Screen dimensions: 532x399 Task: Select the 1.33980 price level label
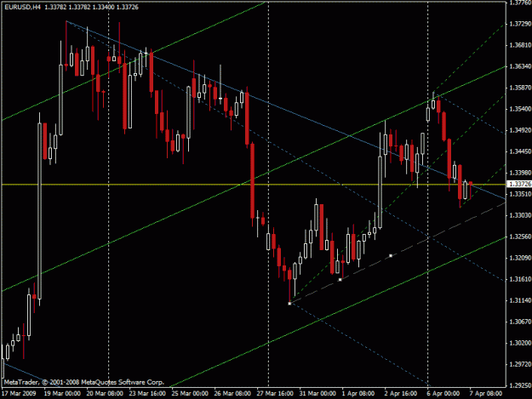(520, 173)
